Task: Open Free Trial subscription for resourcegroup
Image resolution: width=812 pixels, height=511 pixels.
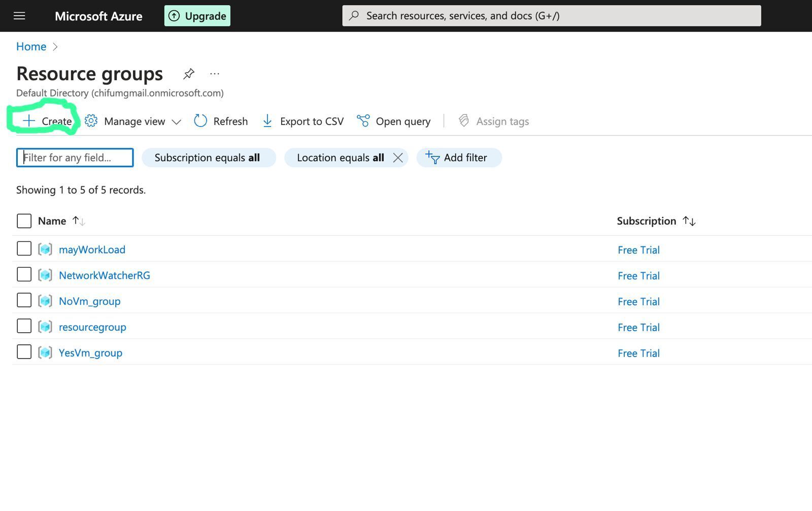Action: [638, 328]
